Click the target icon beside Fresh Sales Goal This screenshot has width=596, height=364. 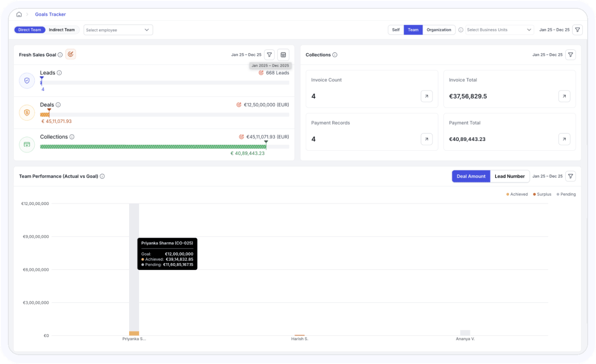(70, 54)
